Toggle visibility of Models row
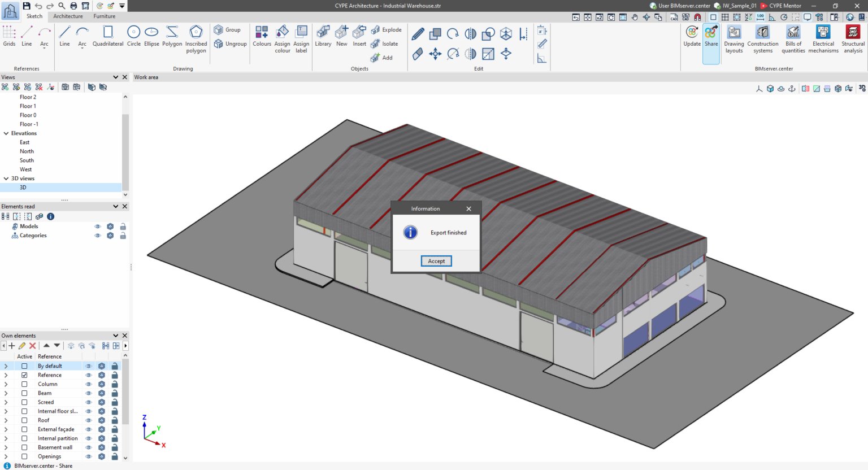The height and width of the screenshot is (470, 868). pos(97,227)
